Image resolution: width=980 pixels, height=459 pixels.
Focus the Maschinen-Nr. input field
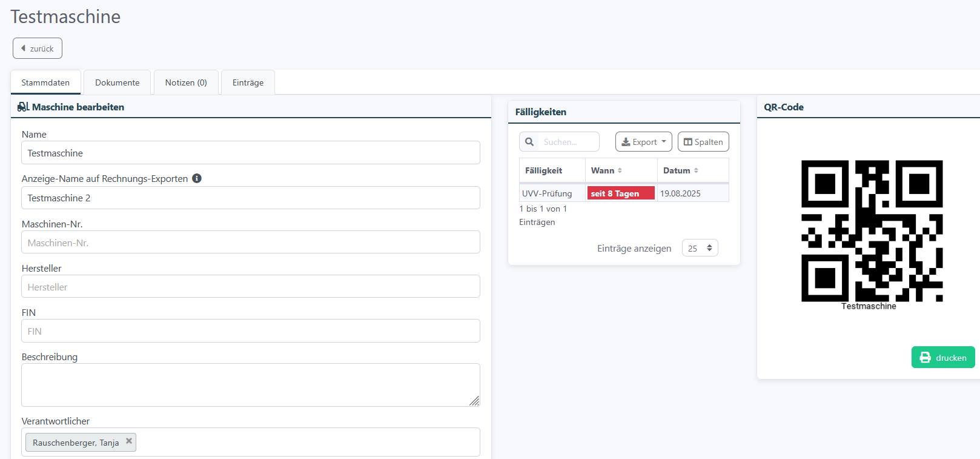click(x=251, y=242)
